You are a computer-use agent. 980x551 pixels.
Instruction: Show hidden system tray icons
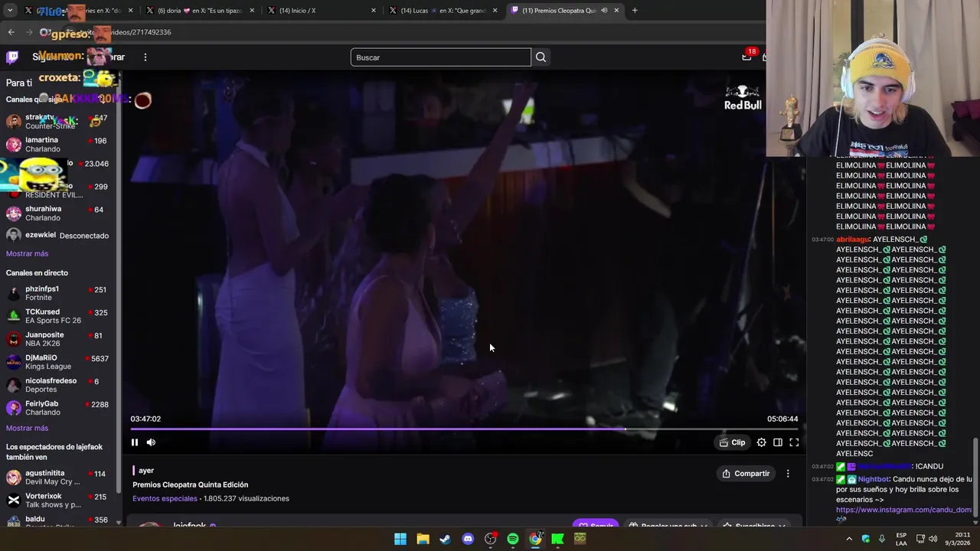[x=849, y=539]
